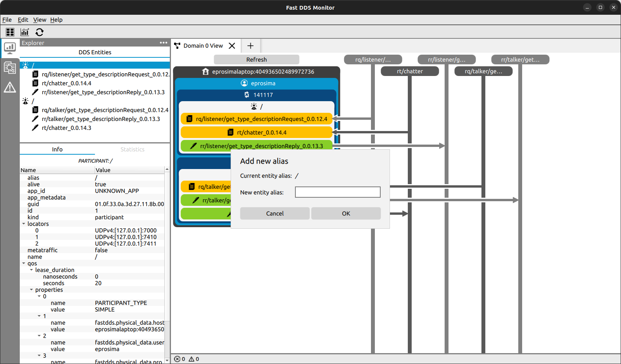The image size is (621, 364).
Task: Select rt/chatter_0.0.14.4 in DDS Entities list
Action: tap(66, 83)
